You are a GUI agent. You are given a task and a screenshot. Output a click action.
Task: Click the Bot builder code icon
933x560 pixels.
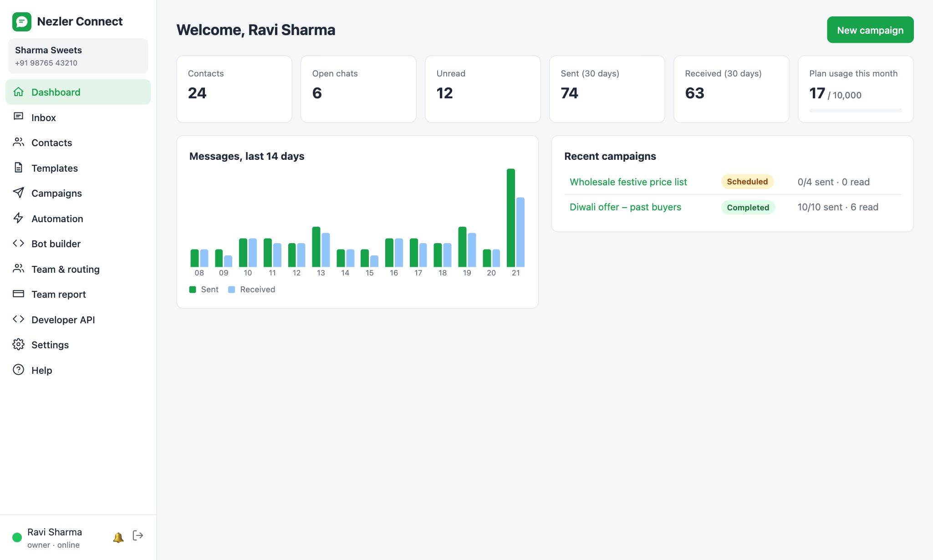pyautogui.click(x=18, y=244)
